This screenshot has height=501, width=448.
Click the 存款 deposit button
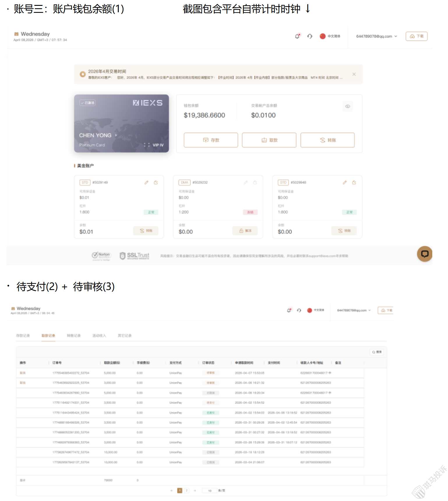coord(211,140)
